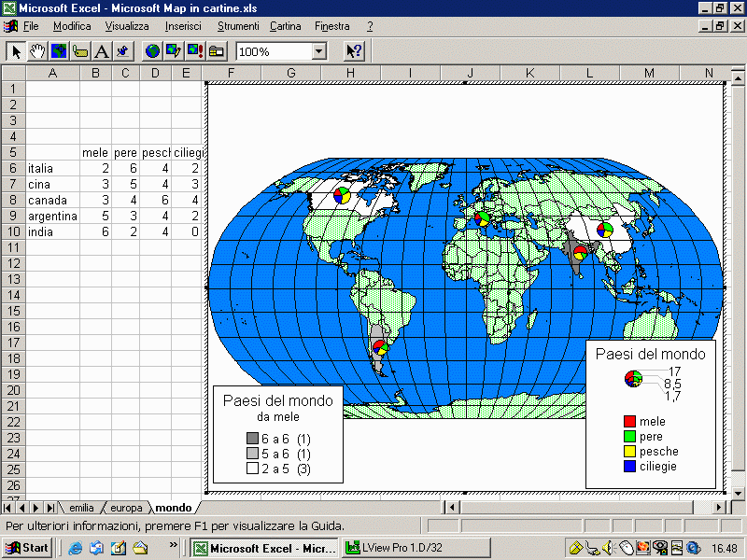Click the Display Entire globe icon
This screenshot has width=747, height=560.
click(x=152, y=51)
